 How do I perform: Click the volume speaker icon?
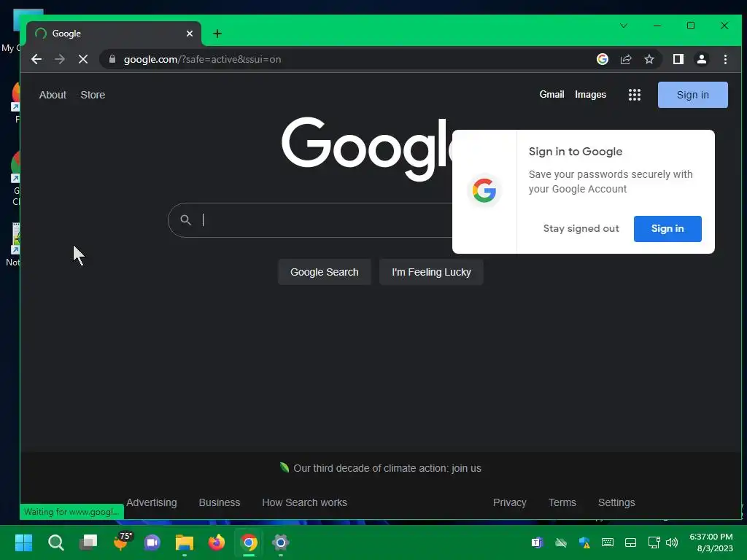tap(672, 542)
